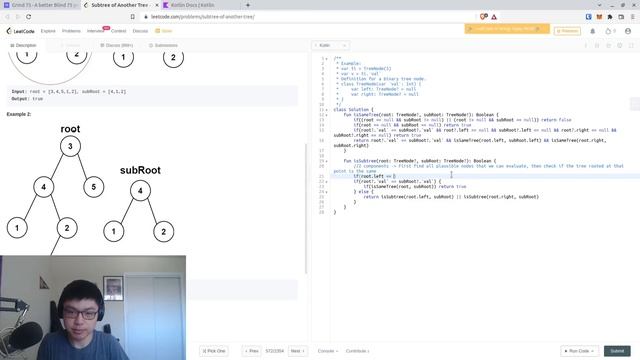Click the description pane scrollbar
The height and width of the screenshot is (360, 640).
click(x=306, y=209)
